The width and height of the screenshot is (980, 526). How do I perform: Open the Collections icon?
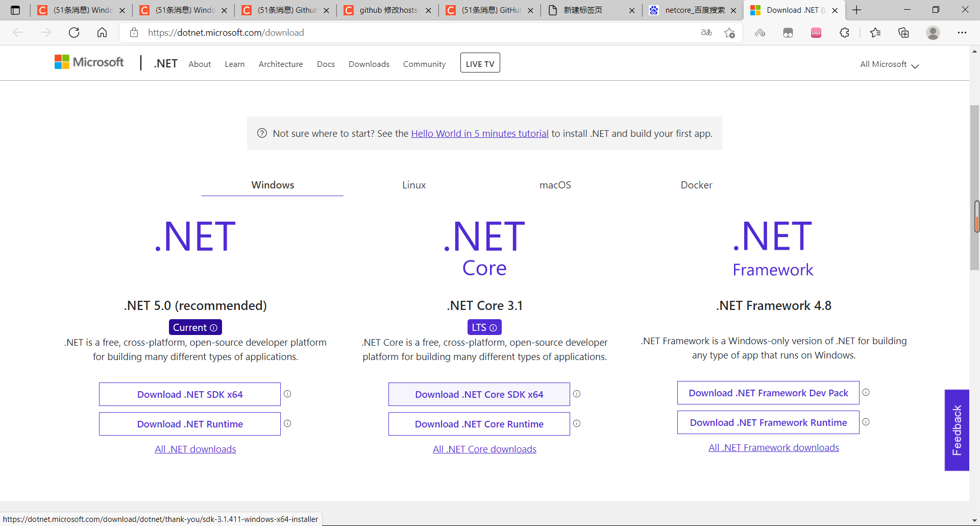(x=903, y=33)
